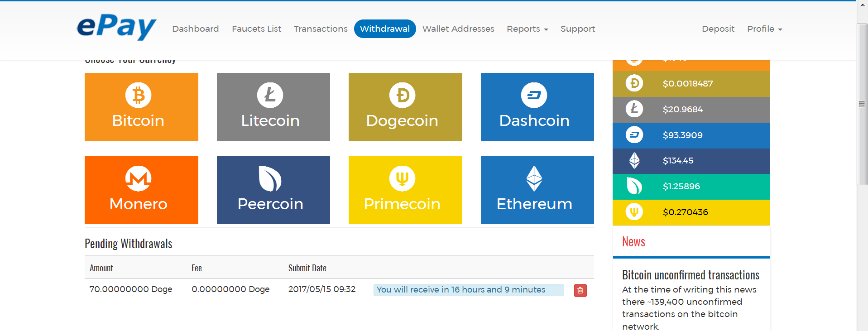Expand the Reports dropdown menu
This screenshot has height=331, width=868.
[528, 29]
